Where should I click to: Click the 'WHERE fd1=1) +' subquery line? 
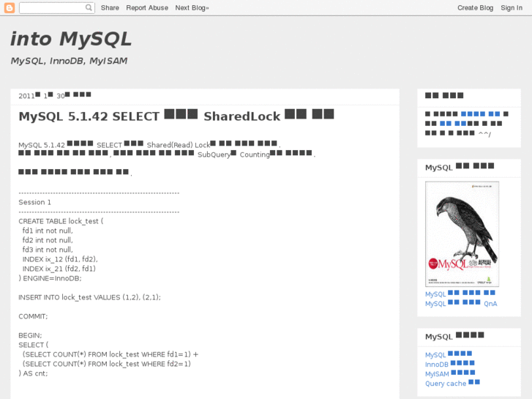110,354
